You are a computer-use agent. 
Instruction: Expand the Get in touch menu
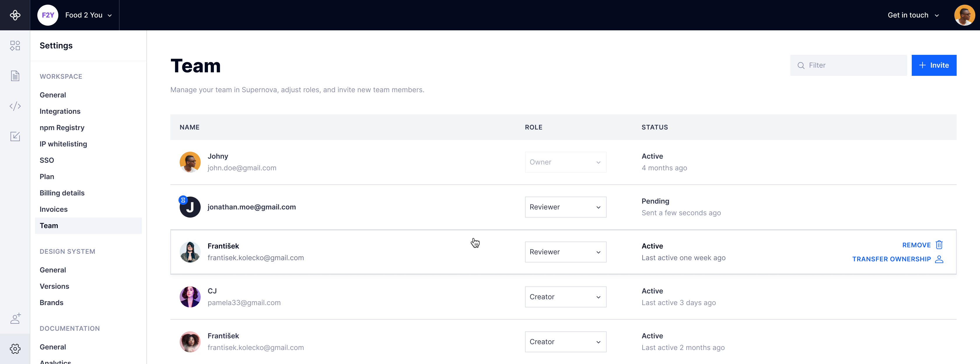click(913, 15)
